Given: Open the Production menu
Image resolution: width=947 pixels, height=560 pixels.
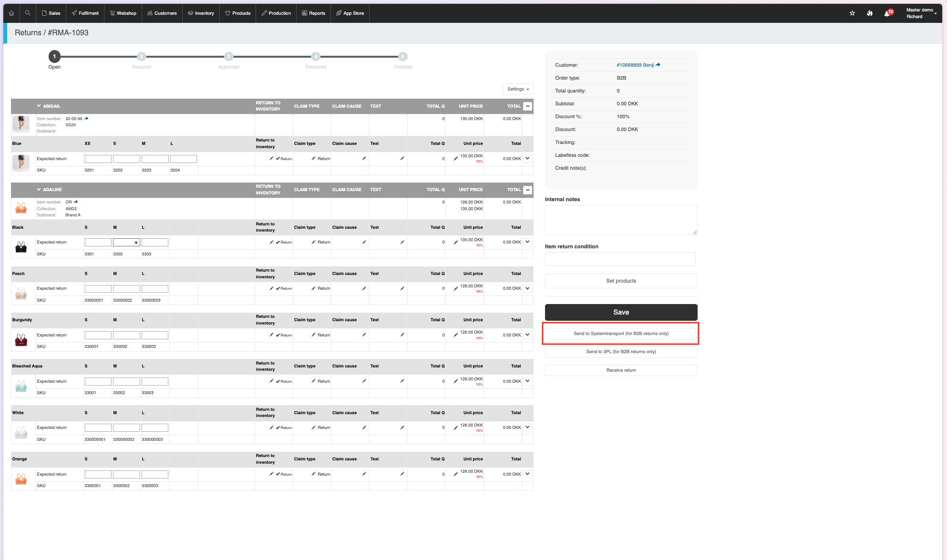Looking at the screenshot, I should 276,13.
